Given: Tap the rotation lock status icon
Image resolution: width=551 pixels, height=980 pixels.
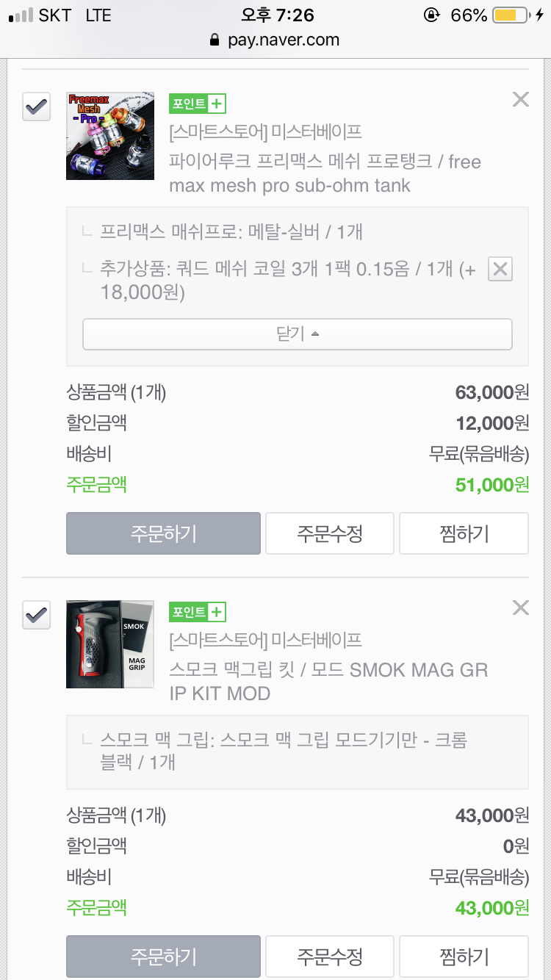Looking at the screenshot, I should coord(431,15).
